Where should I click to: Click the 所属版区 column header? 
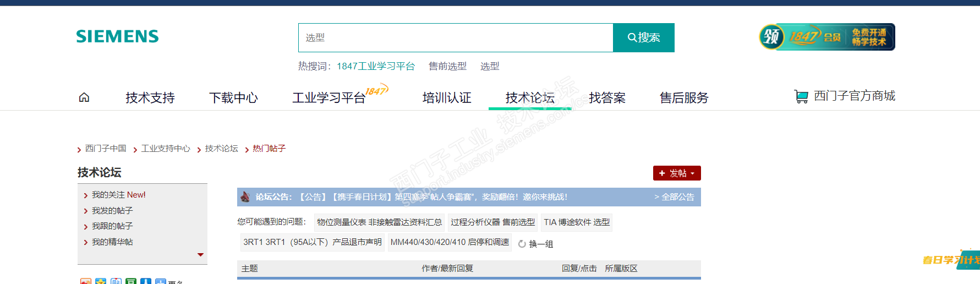click(x=621, y=269)
